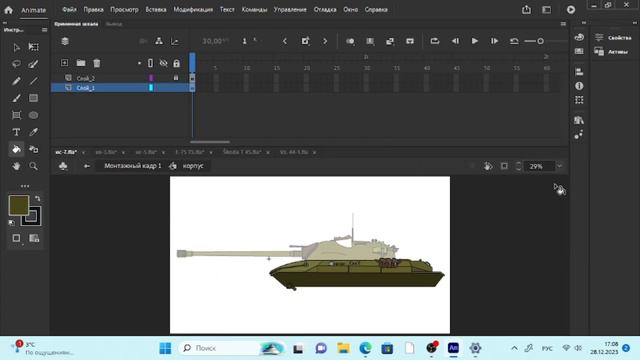The width and height of the screenshot is (640, 360).
Task: Open the Справка menu
Action: tap(376, 9)
